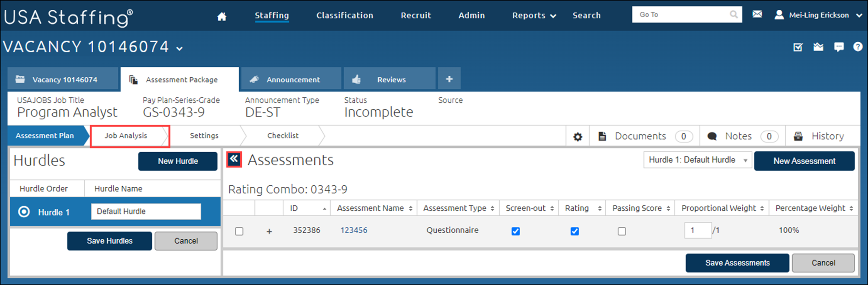Select row checkbox for assessment 352386
Viewport: 868px width, 285px height.
point(239,231)
